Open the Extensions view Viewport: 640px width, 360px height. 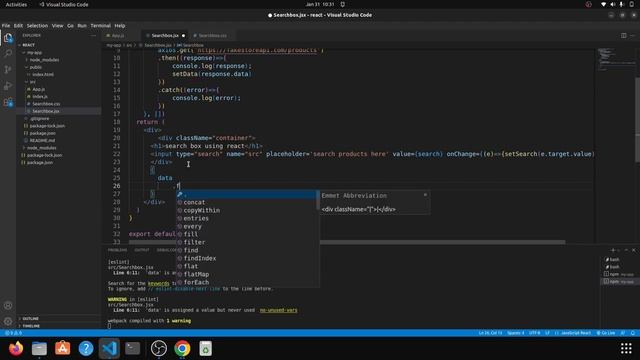coord(8,102)
